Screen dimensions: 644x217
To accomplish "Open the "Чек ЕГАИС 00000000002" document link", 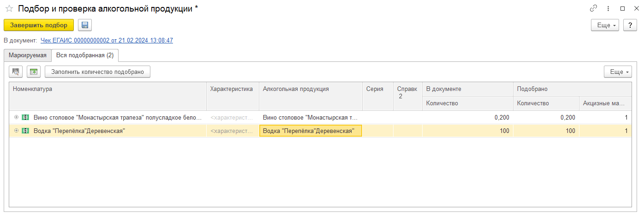I will click(x=107, y=41).
